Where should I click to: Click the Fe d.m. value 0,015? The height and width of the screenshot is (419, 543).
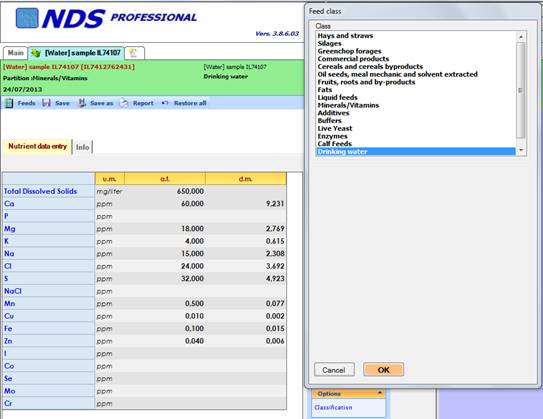tap(275, 328)
